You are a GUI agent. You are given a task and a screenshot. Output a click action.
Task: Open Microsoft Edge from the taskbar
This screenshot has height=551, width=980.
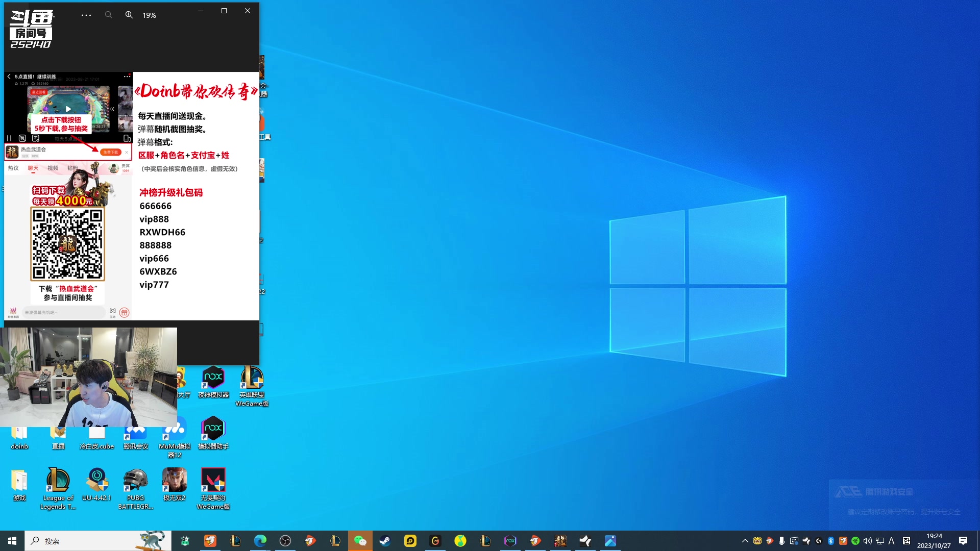260,541
